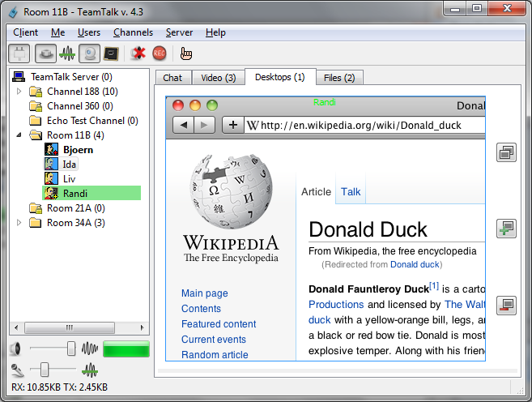The image size is (532, 402).
Task: Select user Bjoern in Room 11B
Action: (x=78, y=150)
